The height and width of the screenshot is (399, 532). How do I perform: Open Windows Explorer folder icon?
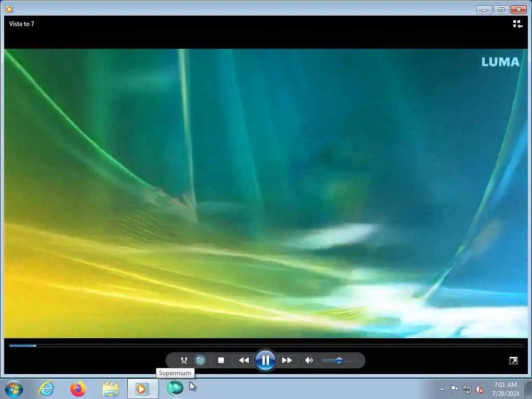pyautogui.click(x=111, y=389)
